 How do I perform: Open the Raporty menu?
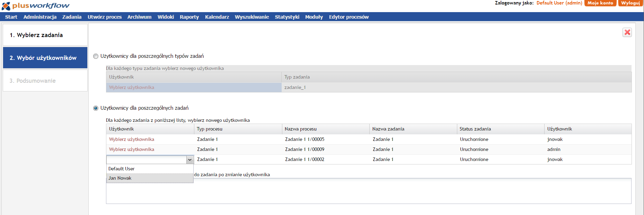pos(189,17)
